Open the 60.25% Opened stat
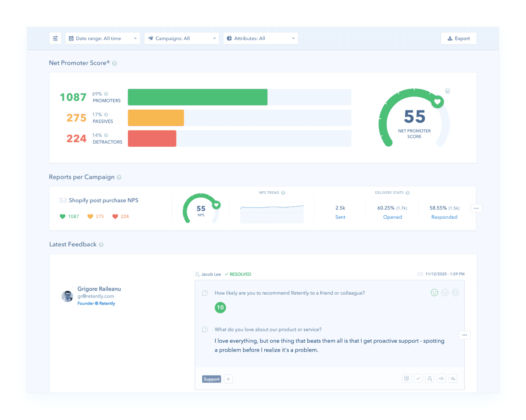 392,212
